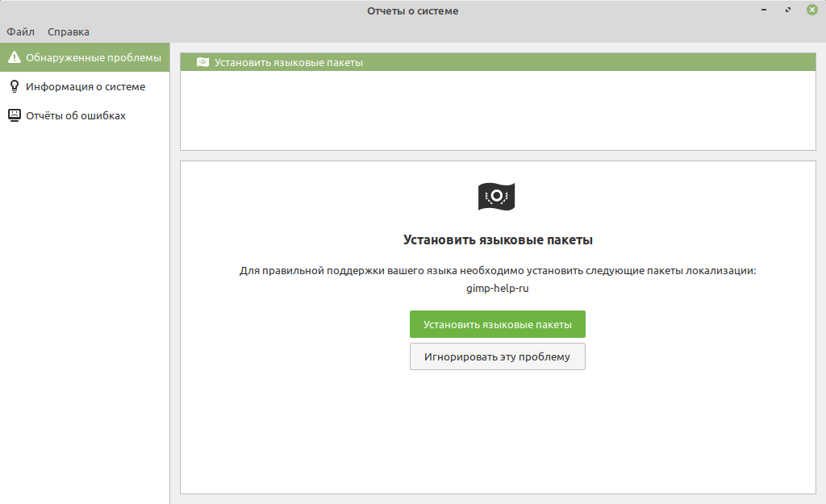Click the lightbulb icon beside Информация о системе
The image size is (826, 504).
(15, 86)
